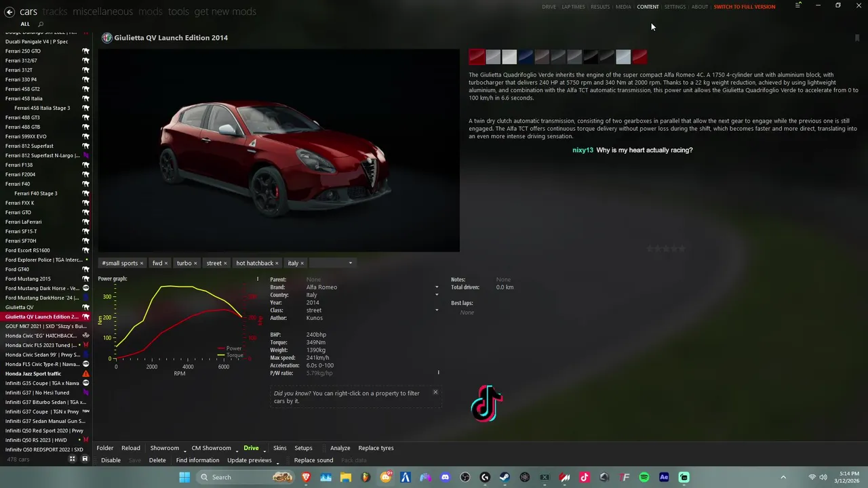Remove the fwd tag
The width and height of the screenshot is (868, 488).
165,264
